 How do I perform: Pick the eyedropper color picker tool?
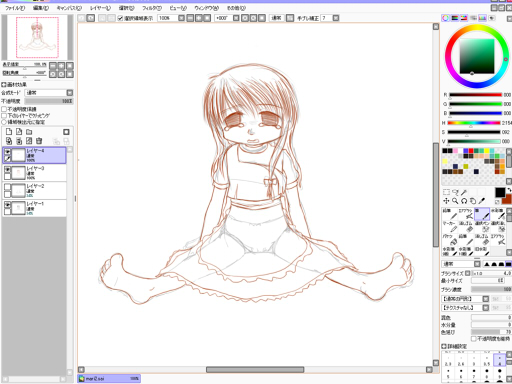(482, 201)
